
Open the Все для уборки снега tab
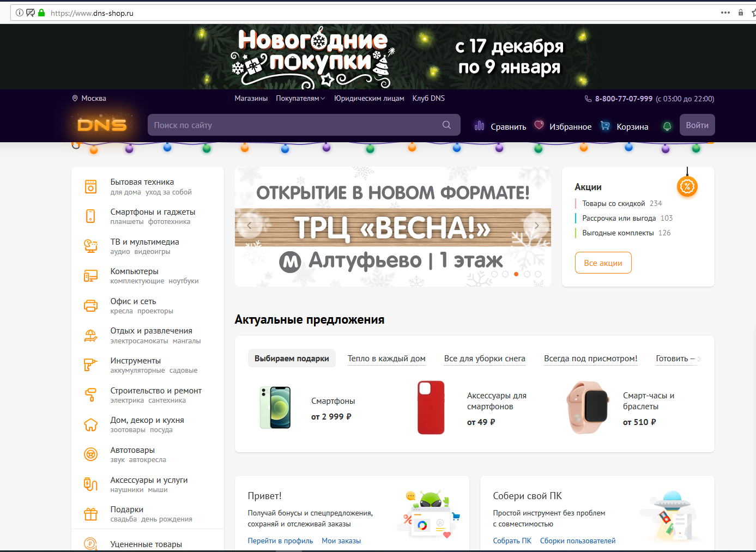[x=485, y=358]
